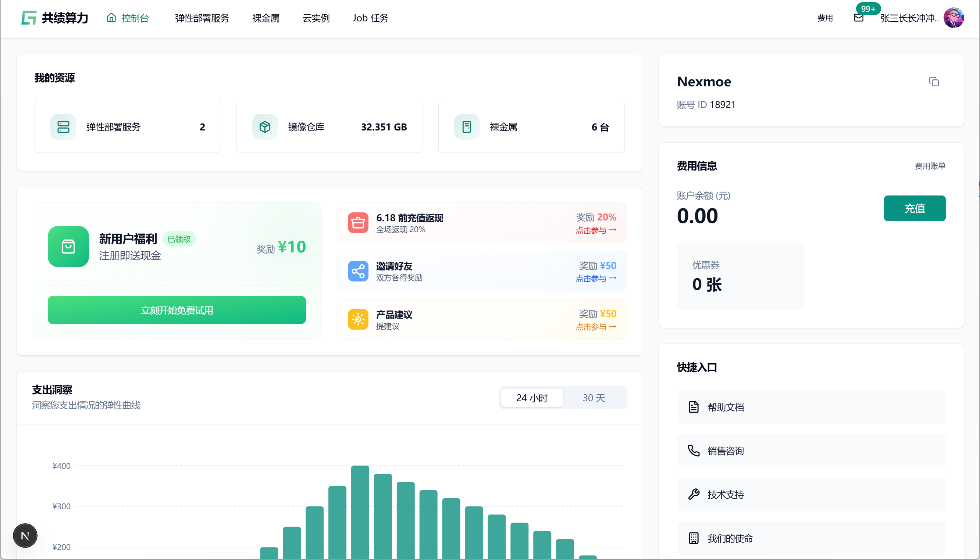Viewport: 980px width, 560px height.
Task: Click the 共绩算力 logo icon
Action: 29,18
